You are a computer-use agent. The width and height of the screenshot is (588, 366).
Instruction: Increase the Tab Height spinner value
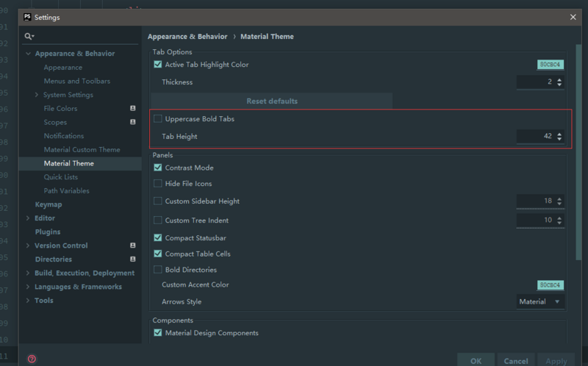559,133
